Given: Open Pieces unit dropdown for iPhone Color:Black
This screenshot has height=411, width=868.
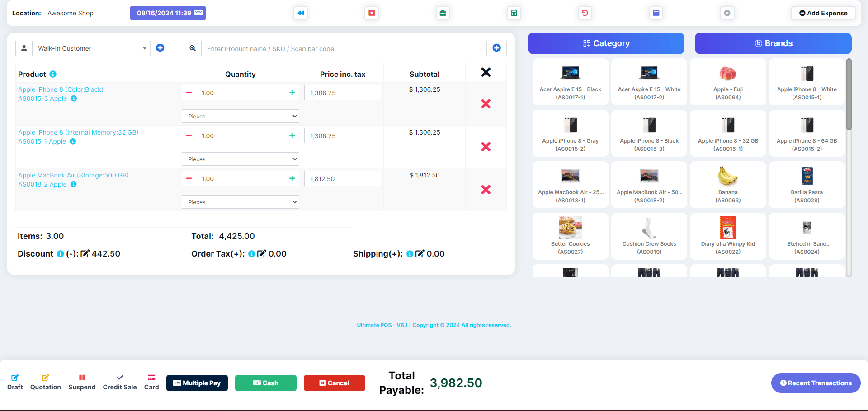Looking at the screenshot, I should (x=241, y=116).
